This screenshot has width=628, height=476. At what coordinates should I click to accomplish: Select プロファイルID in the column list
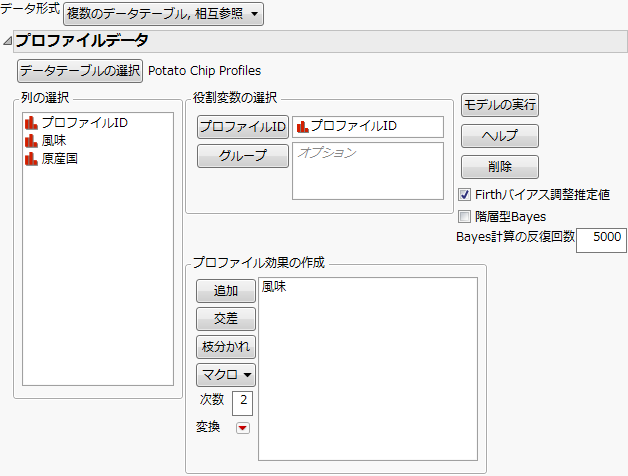[85, 123]
